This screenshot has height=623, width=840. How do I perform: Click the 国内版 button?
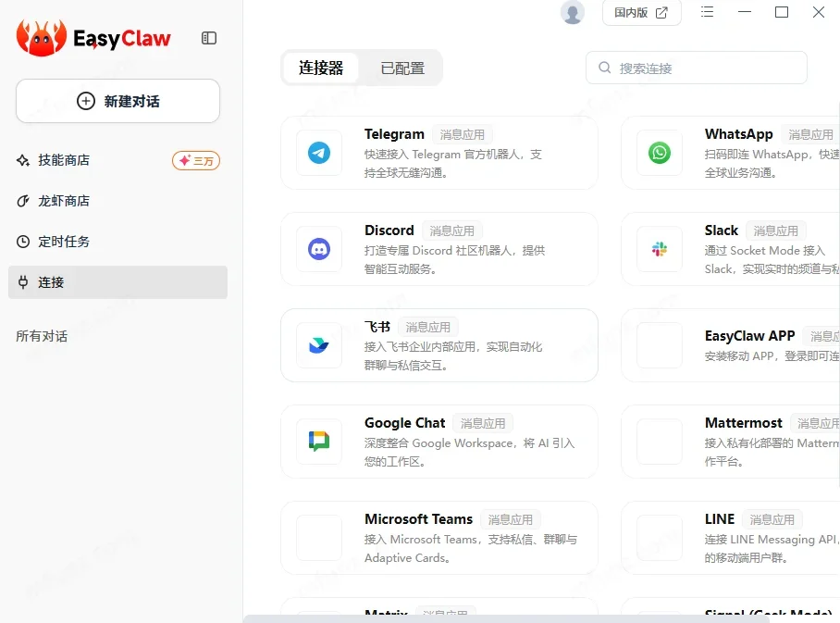641,12
